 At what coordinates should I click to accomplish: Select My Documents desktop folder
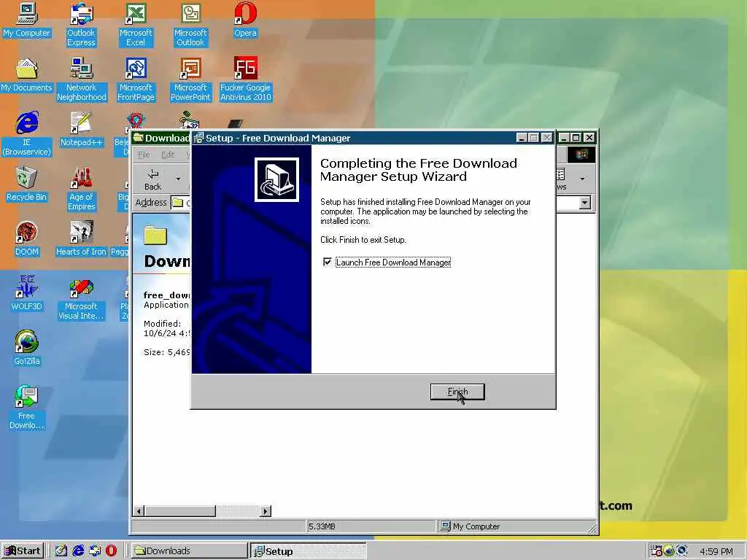click(x=27, y=75)
